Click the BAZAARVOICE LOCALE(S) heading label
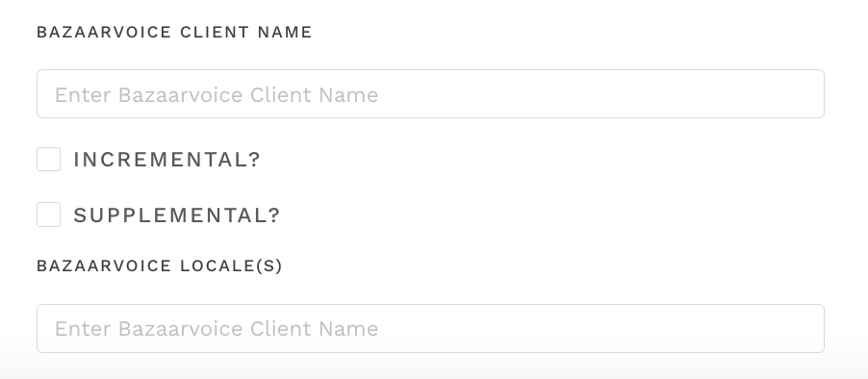868x379 pixels. pyautogui.click(x=160, y=265)
